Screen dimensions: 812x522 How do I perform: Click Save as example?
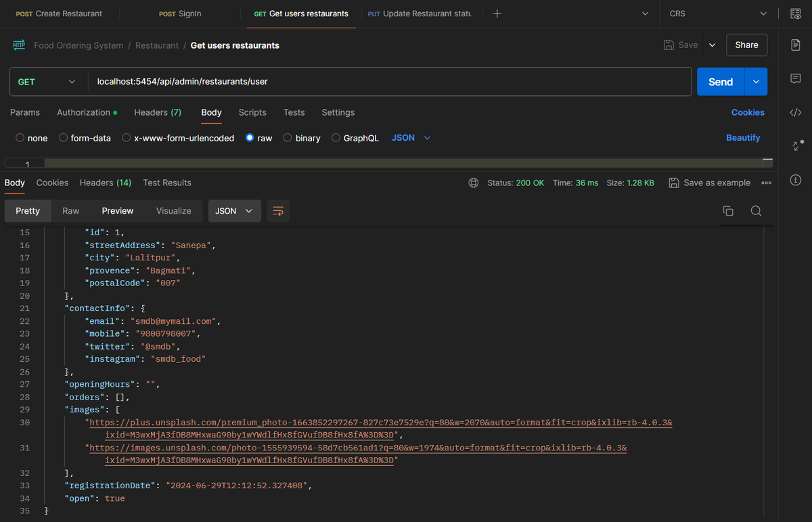point(710,183)
